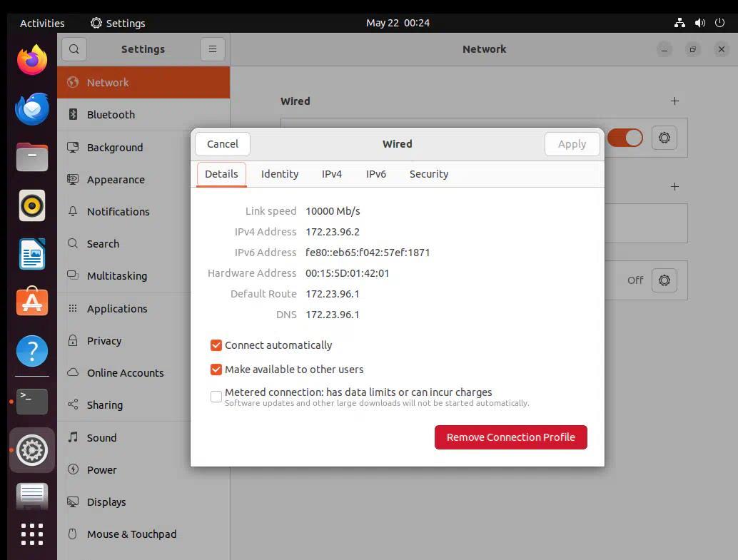Open Firefox from the dock
Screen dimensions: 738x560
32,60
